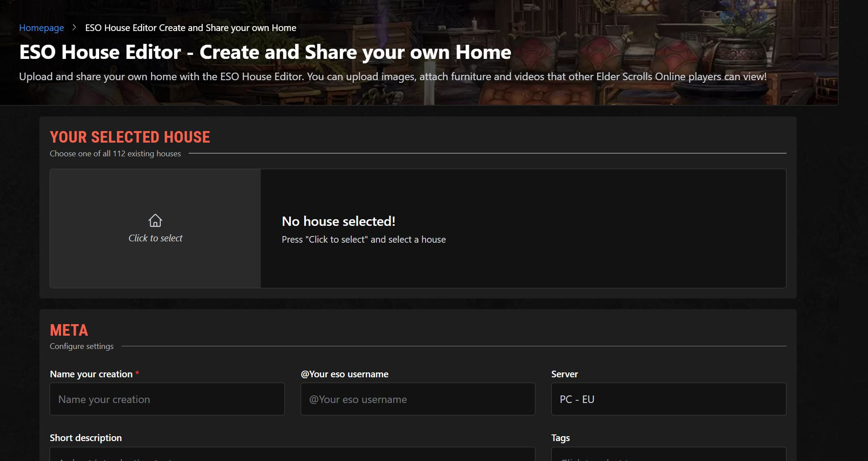The width and height of the screenshot is (868, 461).
Task: Focus the "@Your eso username" input field
Action: pos(418,399)
